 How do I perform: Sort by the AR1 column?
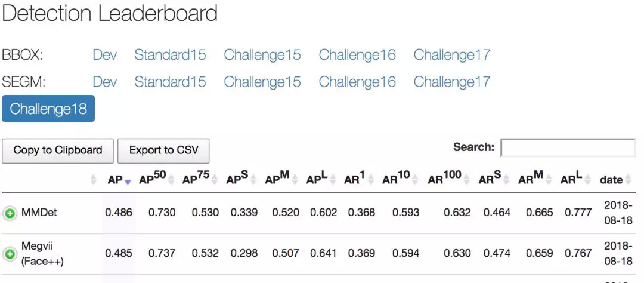(355, 179)
